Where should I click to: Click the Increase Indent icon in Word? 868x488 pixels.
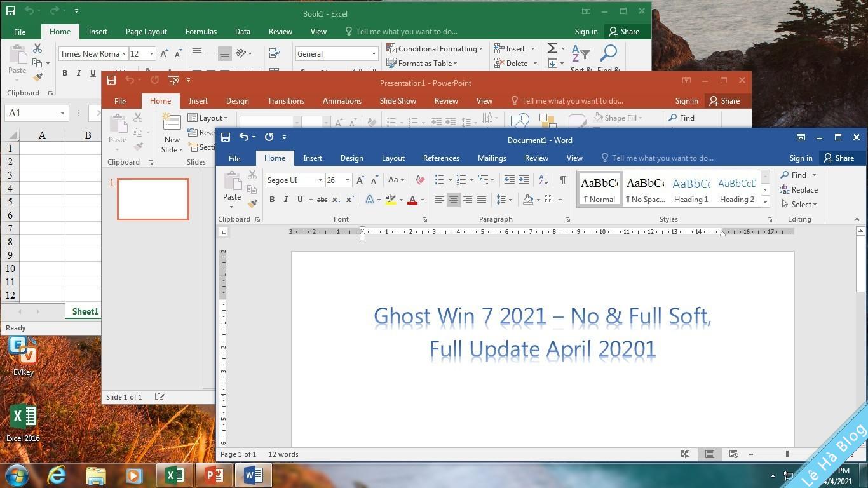coord(524,180)
